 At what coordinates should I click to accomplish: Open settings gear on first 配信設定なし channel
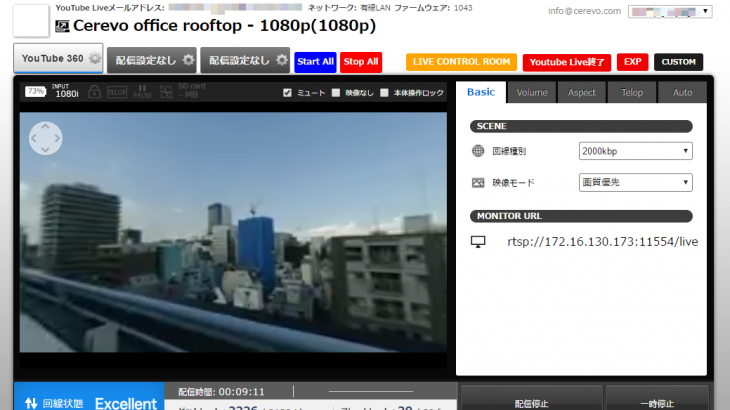(x=188, y=60)
